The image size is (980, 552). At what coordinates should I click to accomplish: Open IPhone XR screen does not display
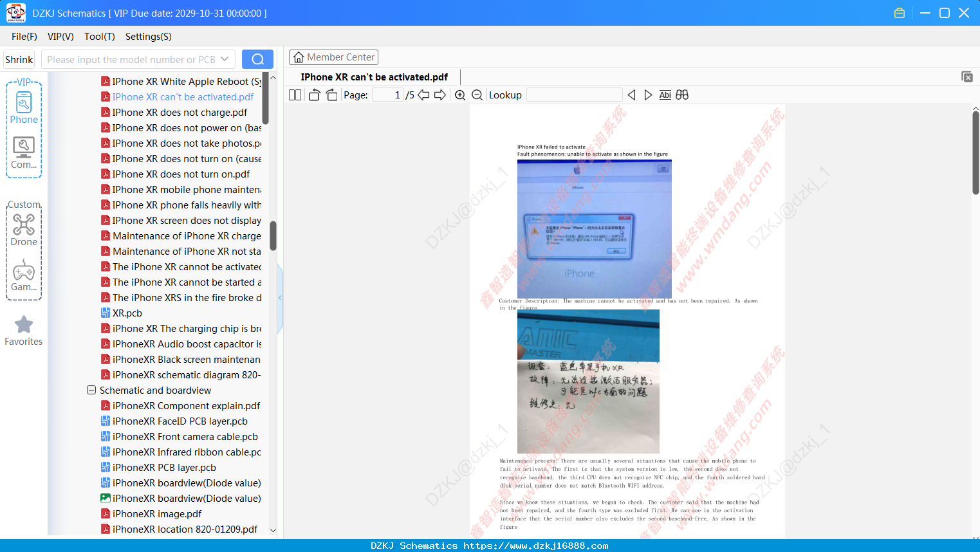pos(181,221)
